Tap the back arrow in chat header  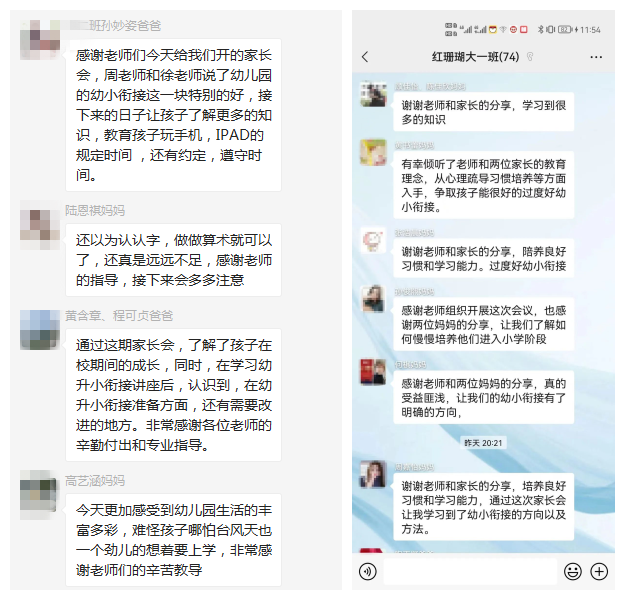(x=365, y=57)
